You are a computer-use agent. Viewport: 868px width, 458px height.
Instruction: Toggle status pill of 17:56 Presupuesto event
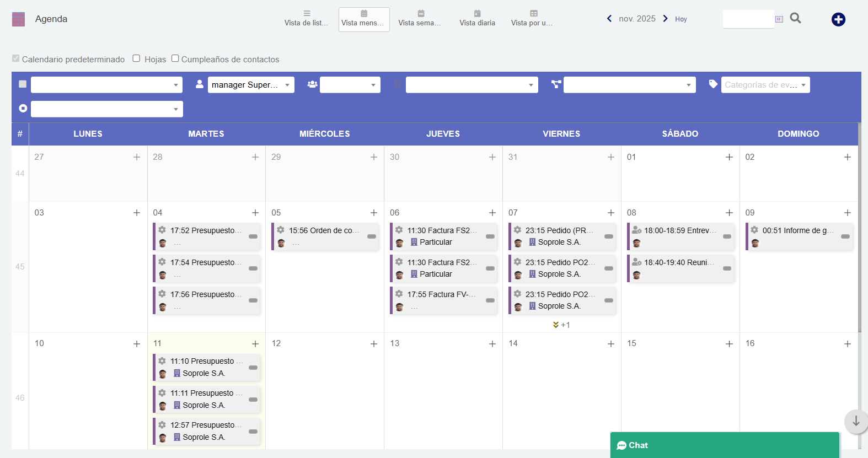253,300
